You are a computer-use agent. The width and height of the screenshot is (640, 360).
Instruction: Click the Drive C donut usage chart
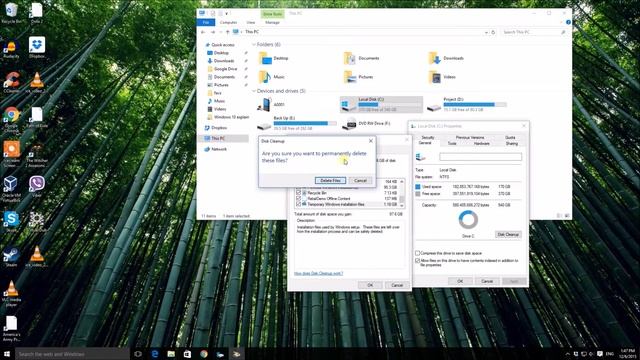468,220
